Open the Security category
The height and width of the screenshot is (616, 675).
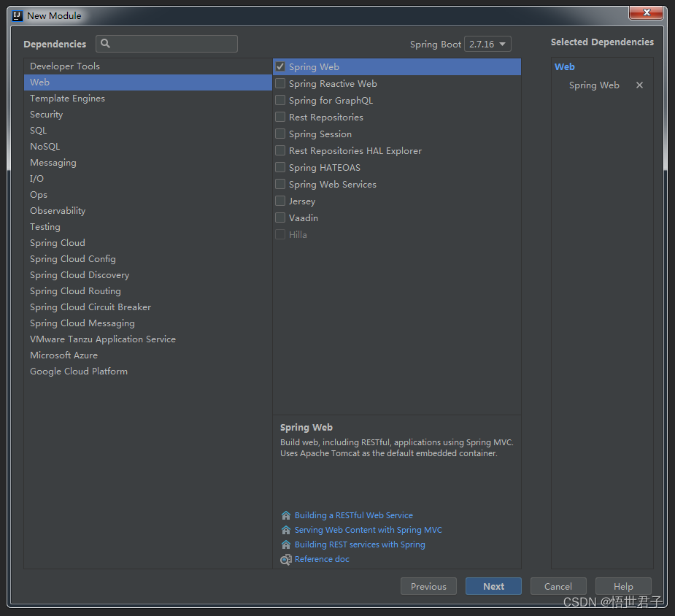coord(148,115)
